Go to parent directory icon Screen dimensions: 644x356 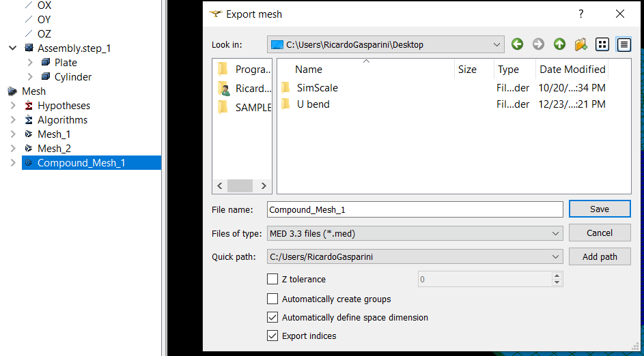[x=559, y=44]
